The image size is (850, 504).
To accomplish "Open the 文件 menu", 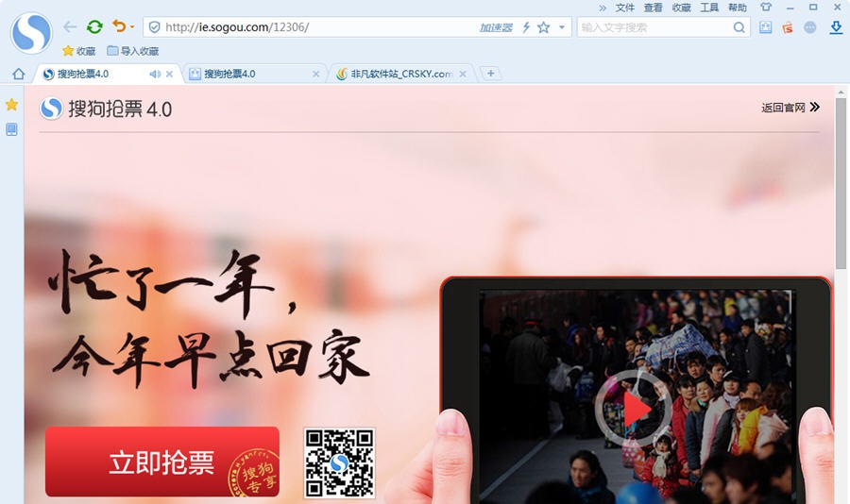I will [624, 8].
